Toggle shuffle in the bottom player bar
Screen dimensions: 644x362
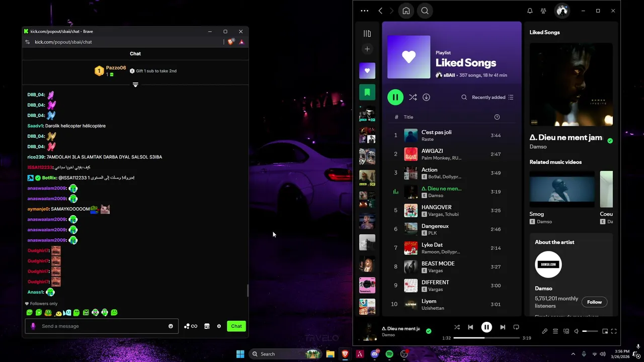point(457,327)
